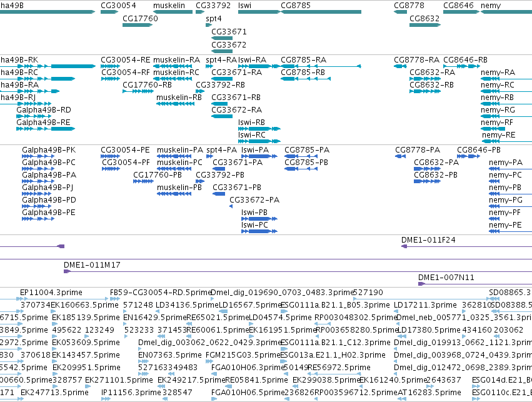Screen dimensions: 532x402
Task: Select transcript CG33672-RA label
Action: 236,110
